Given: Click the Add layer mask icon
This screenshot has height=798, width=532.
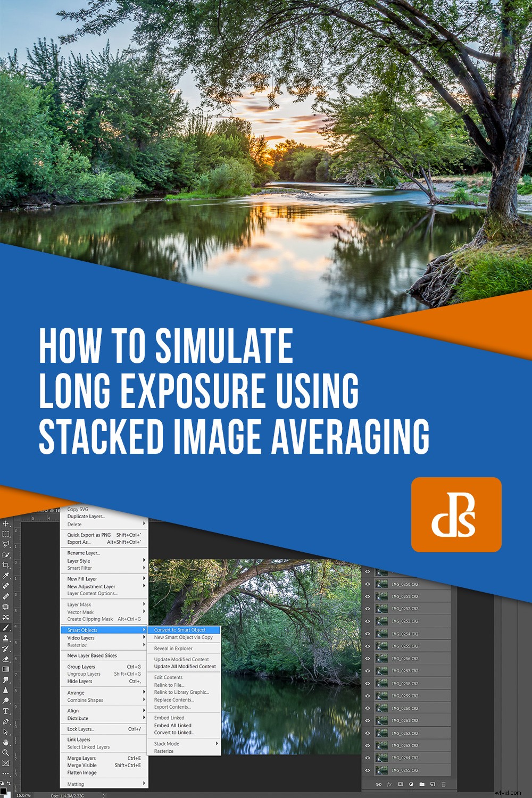Looking at the screenshot, I should [401, 784].
